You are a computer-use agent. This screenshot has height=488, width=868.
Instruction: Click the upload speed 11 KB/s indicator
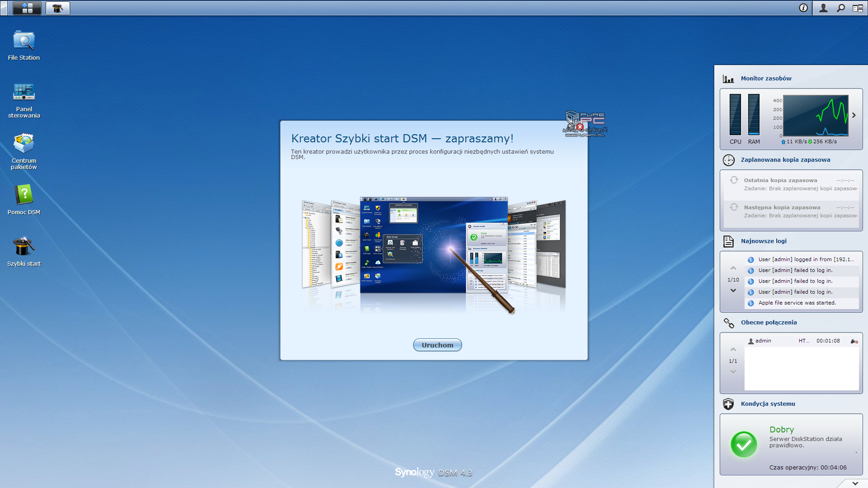coord(794,141)
